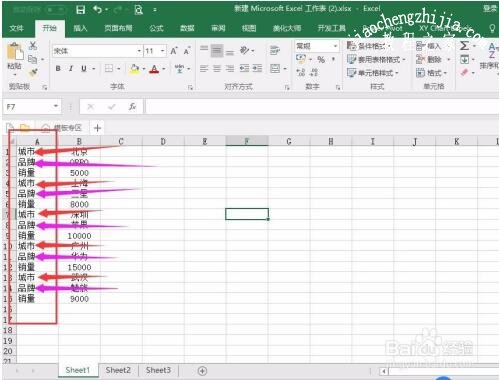Image resolution: width=499 pixels, height=380 pixels.
Task: Click the Decrease Decimal icon
Action: point(314,72)
